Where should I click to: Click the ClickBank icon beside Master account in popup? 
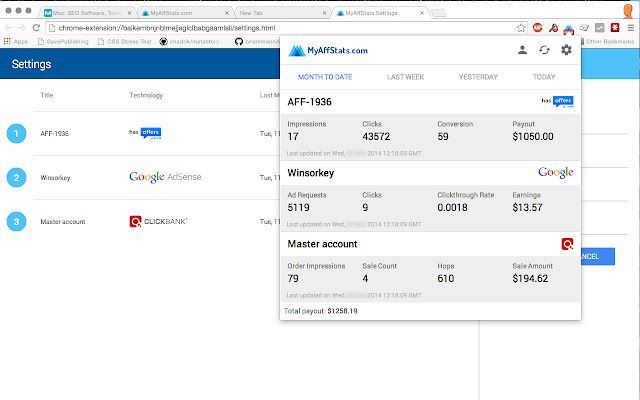[x=567, y=244]
